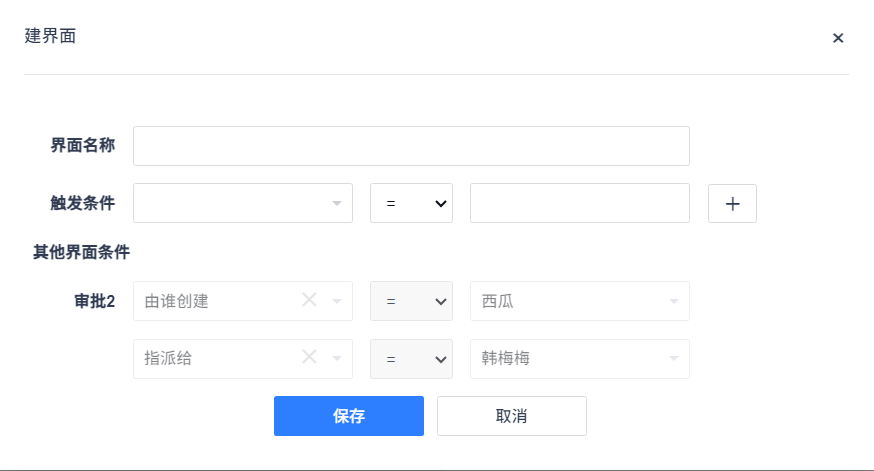Click the 触发条件 value input box
The height and width of the screenshot is (471, 874).
tap(580, 203)
